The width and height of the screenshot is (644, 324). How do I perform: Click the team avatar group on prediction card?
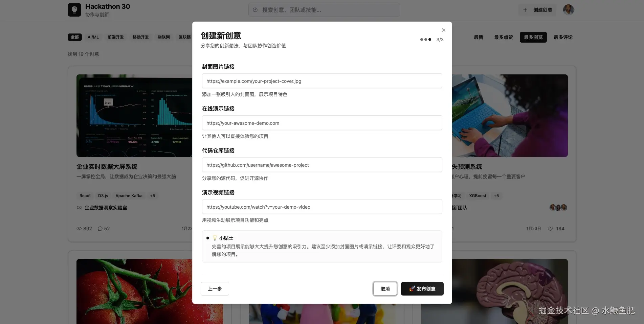tap(557, 207)
